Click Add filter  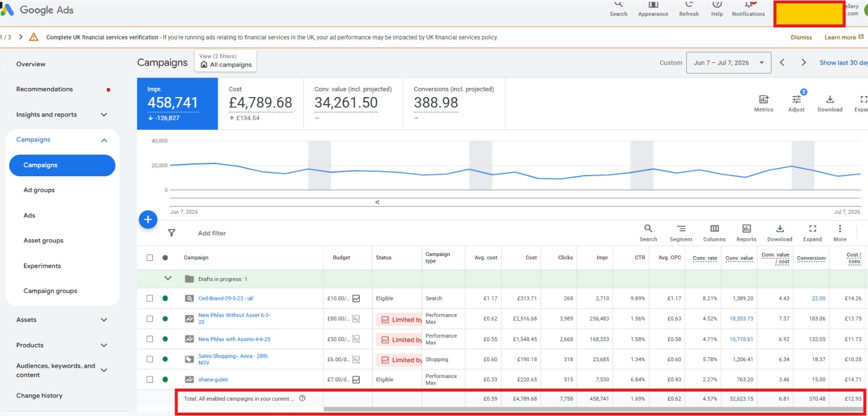pyautogui.click(x=212, y=233)
